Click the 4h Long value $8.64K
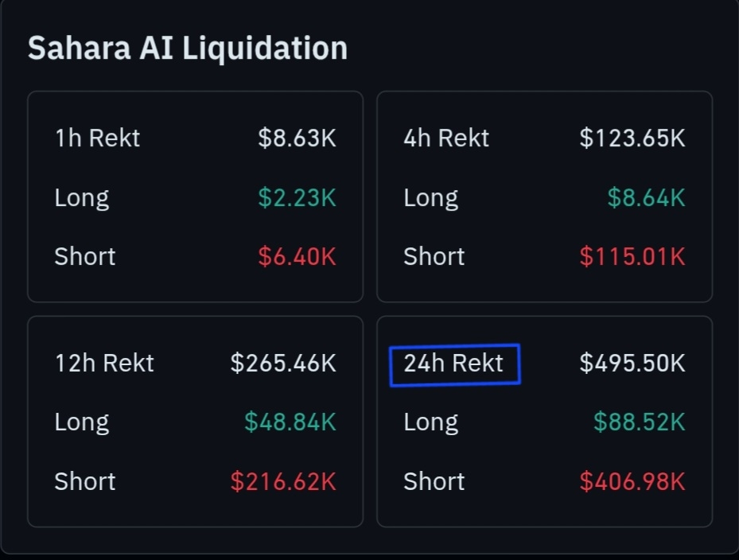739x560 pixels. click(646, 197)
